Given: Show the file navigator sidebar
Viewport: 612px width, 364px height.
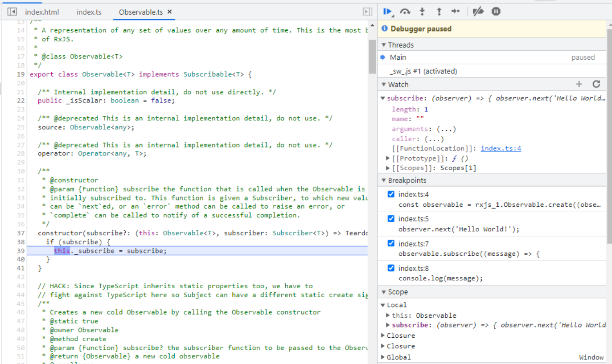Looking at the screenshot, I should 12,12.
